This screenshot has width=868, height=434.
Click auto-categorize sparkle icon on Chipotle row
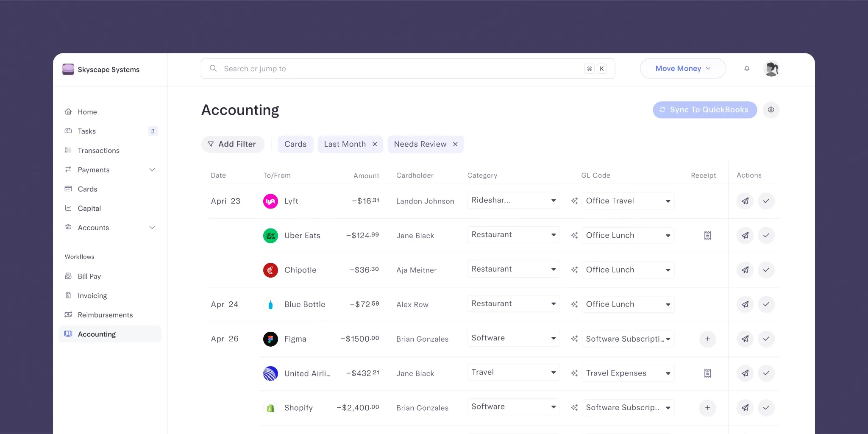tap(574, 270)
